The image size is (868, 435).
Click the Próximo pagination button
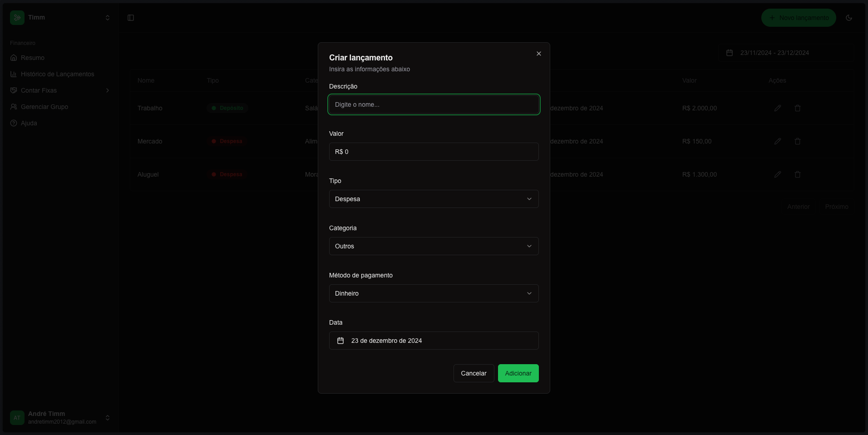click(x=837, y=207)
